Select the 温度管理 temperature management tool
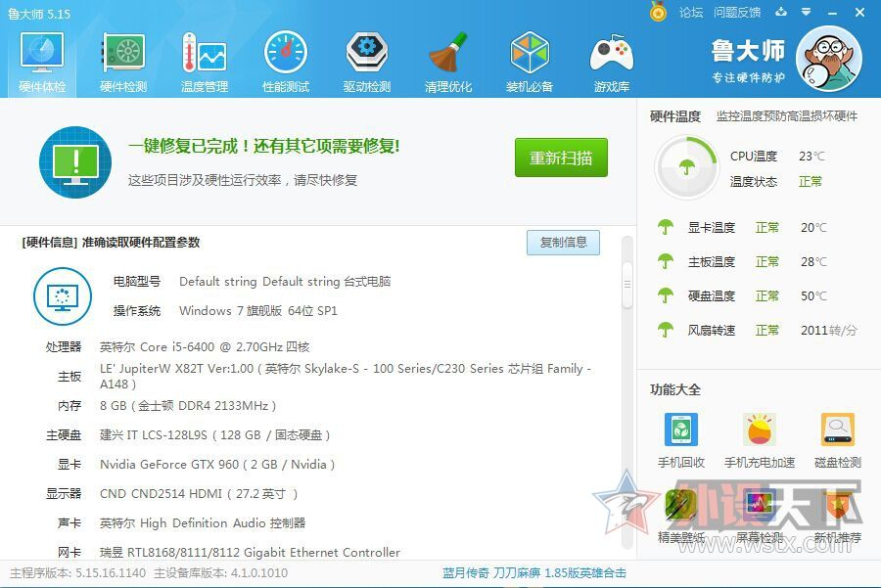This screenshot has height=588, width=881. pos(204,59)
